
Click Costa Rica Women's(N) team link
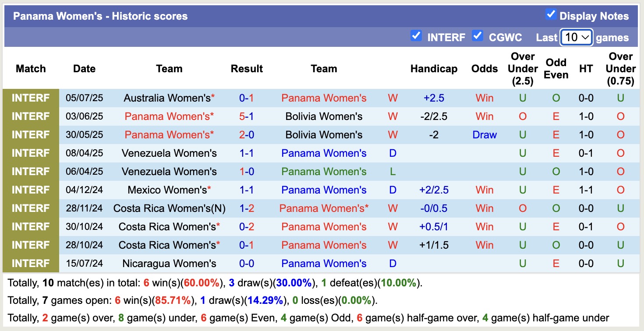(x=169, y=208)
